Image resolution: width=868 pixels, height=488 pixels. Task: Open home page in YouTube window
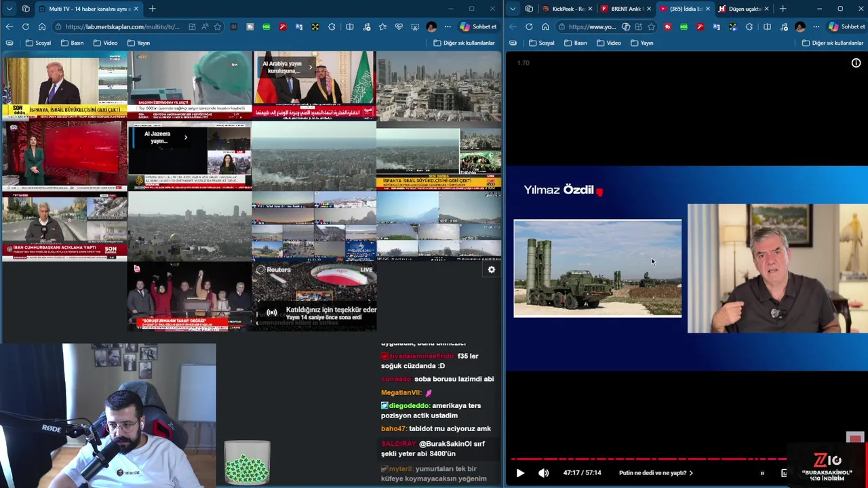pyautogui.click(x=545, y=26)
